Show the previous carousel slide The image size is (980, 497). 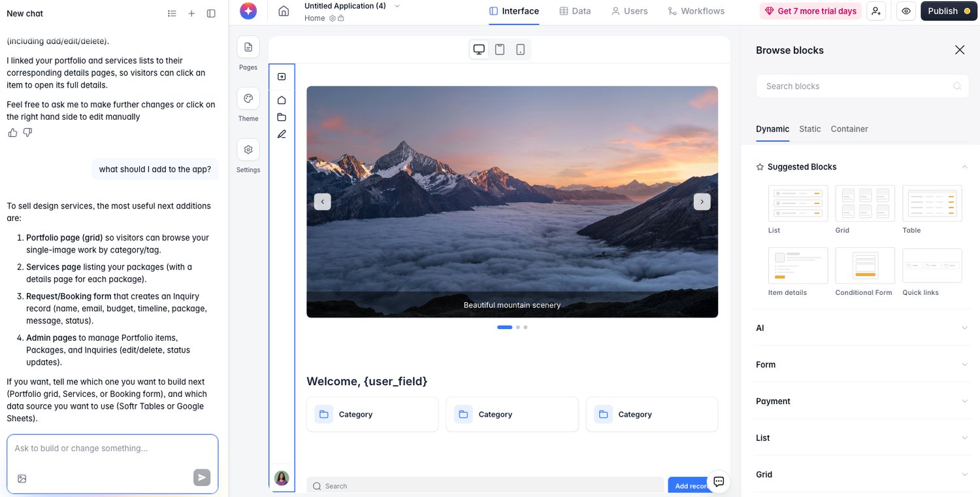point(322,201)
